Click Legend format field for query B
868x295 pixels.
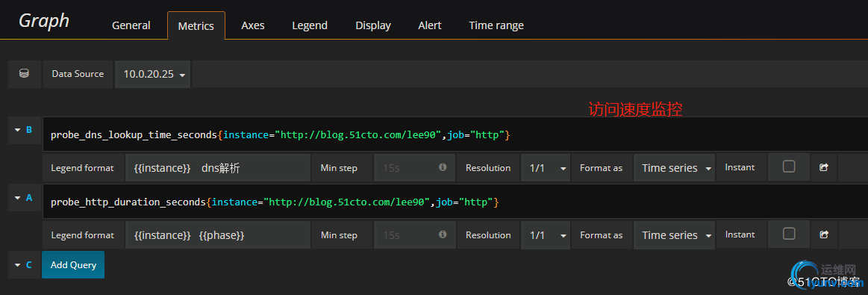pyautogui.click(x=218, y=168)
